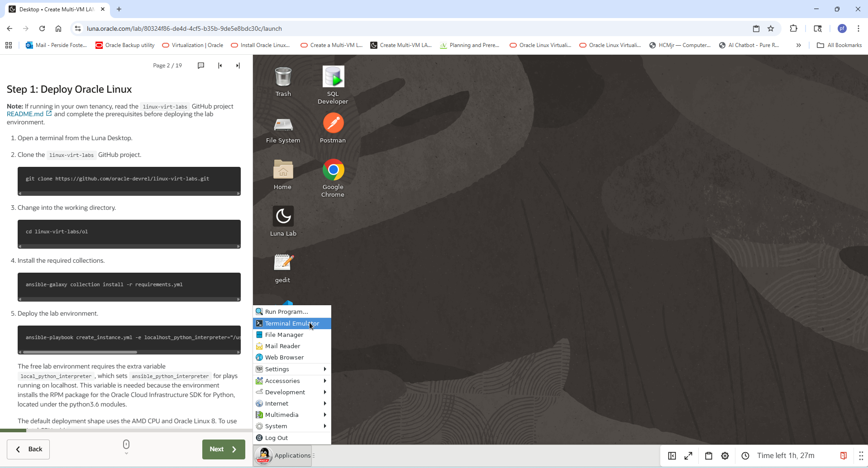Open Google Chrome desktop icon

(333, 170)
